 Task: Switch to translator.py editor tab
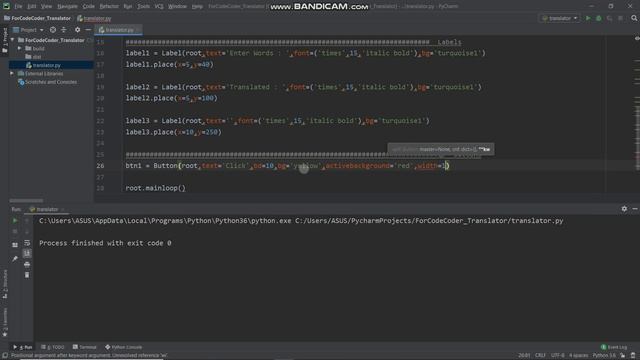[117, 30]
